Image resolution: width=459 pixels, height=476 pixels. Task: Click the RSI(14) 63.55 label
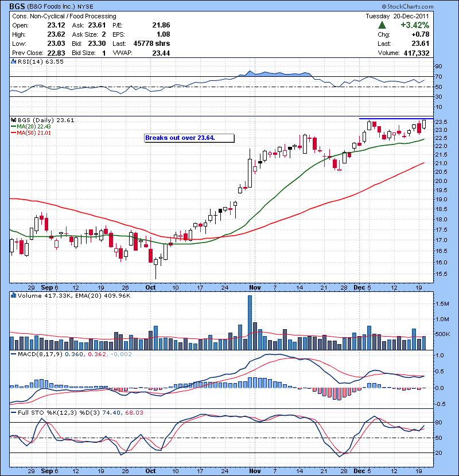tap(41, 61)
